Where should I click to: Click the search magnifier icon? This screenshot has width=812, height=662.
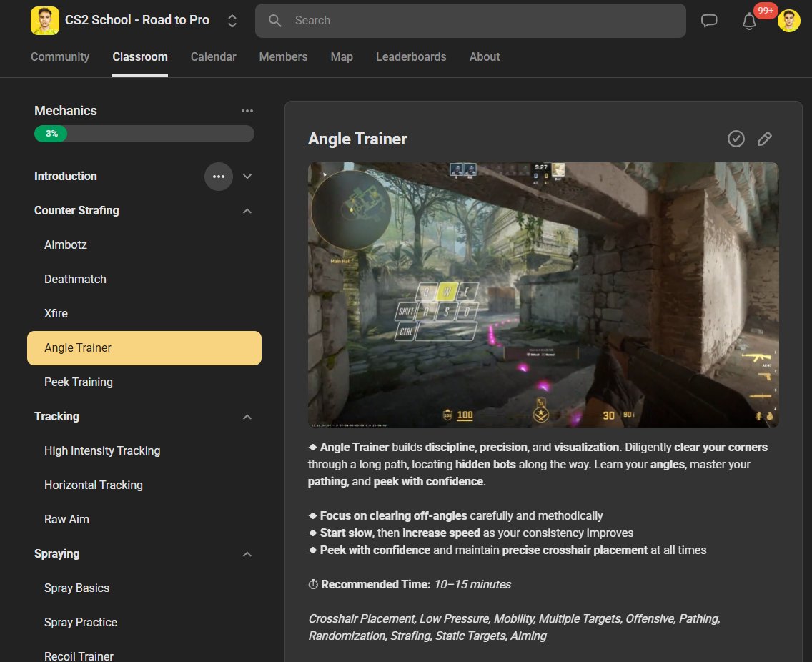275,20
